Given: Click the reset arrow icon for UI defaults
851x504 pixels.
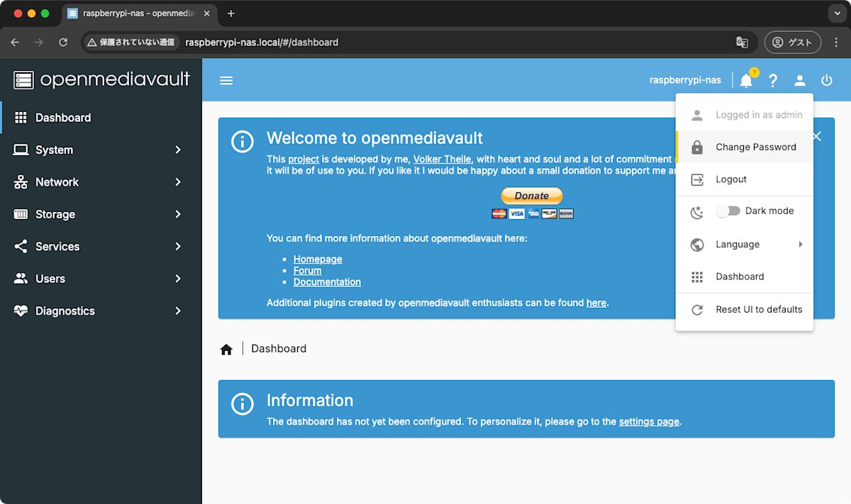Looking at the screenshot, I should coord(697,310).
